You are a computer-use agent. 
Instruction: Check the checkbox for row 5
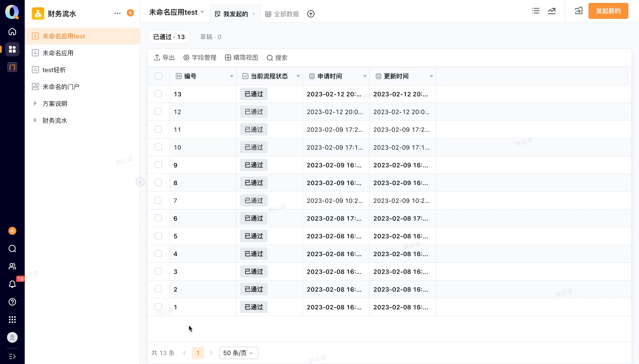tap(158, 236)
